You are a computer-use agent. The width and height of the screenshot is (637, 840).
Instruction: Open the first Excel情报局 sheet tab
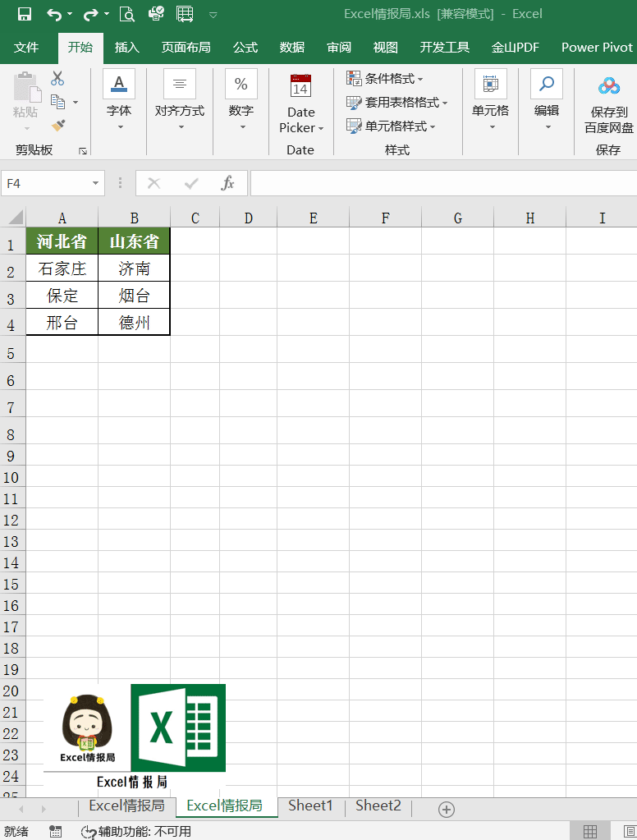[x=126, y=806]
